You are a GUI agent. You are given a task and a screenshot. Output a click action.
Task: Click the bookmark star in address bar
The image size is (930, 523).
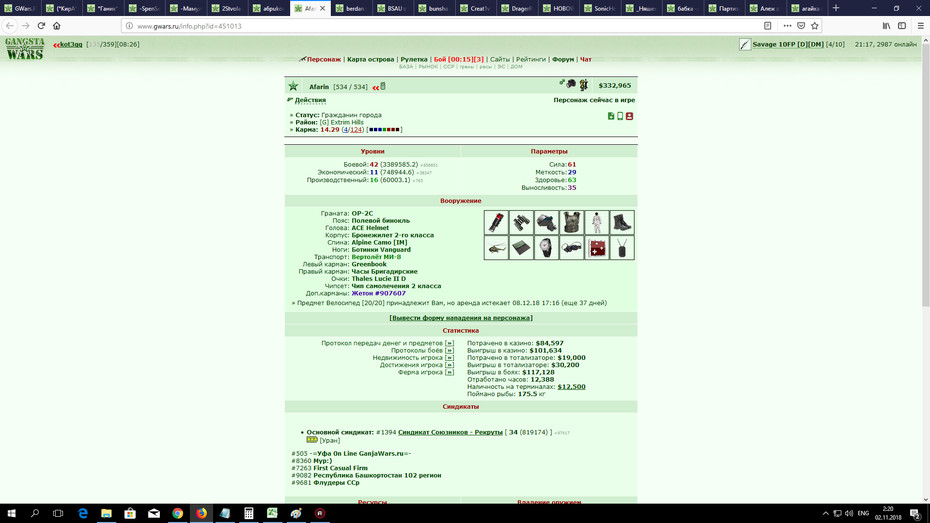tap(814, 25)
